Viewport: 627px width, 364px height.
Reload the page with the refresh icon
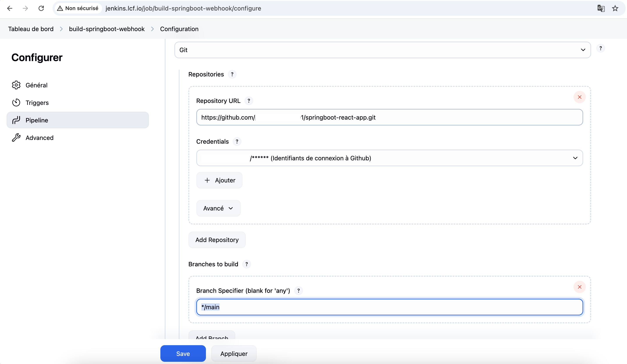click(41, 8)
